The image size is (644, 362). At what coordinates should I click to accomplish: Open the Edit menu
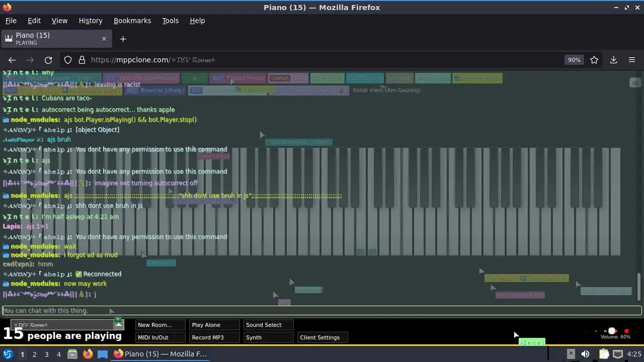(x=34, y=21)
